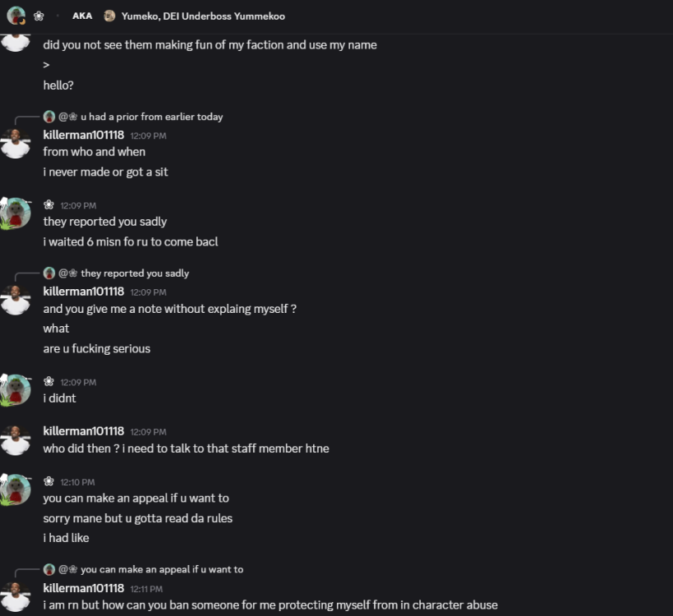The height and width of the screenshot is (616, 673).
Task: Jump to replied message "u had a prior from earlier today"
Action: tap(151, 117)
